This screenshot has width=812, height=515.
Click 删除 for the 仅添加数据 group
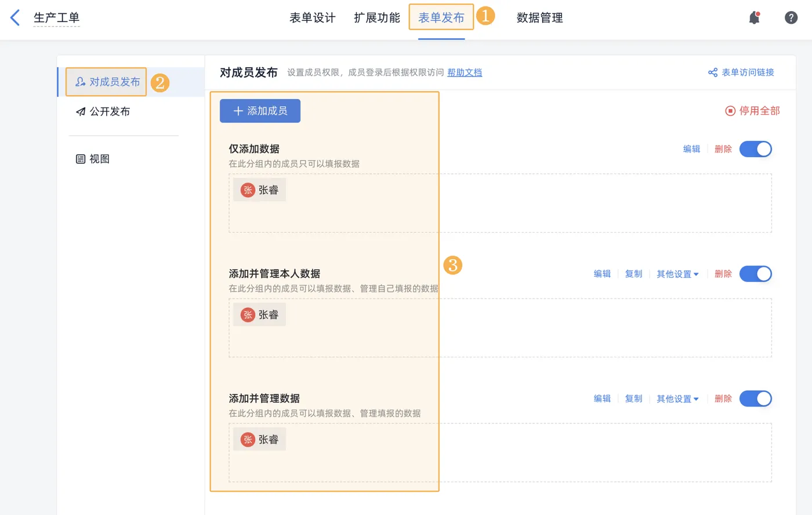pyautogui.click(x=723, y=149)
